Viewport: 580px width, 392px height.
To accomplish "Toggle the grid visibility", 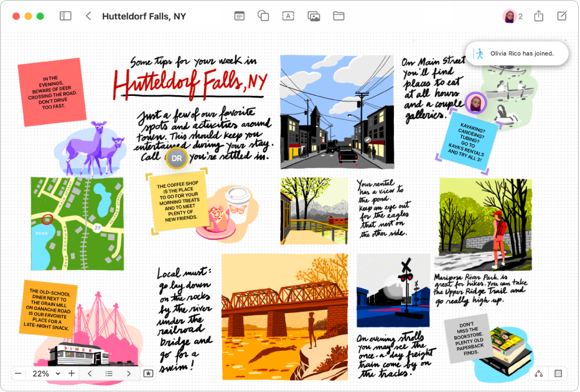I will (x=558, y=373).
